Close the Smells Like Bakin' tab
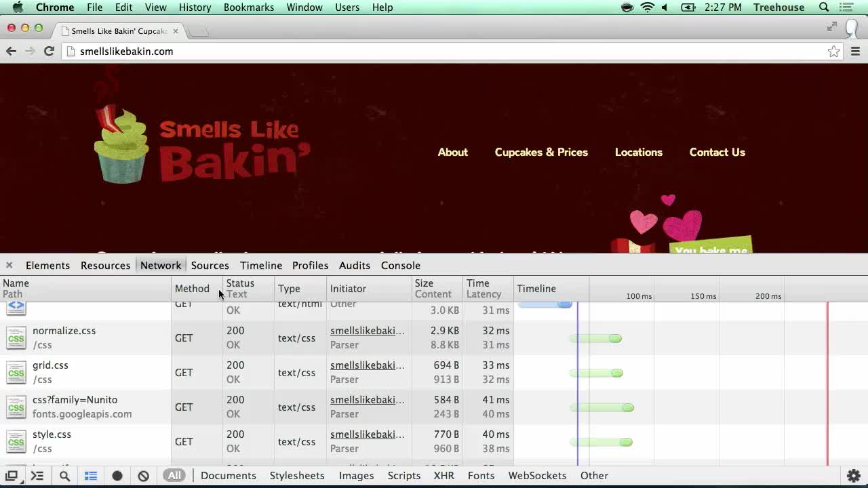 (176, 31)
